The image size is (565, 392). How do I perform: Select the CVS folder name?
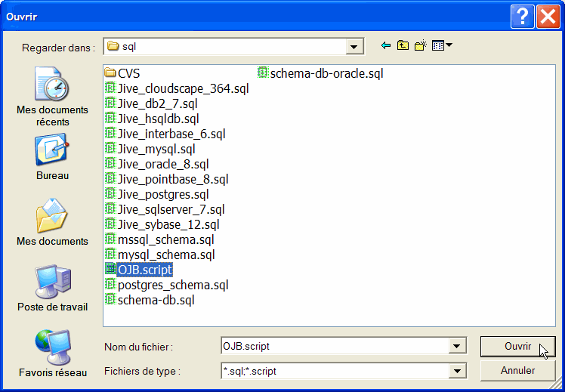[129, 74]
